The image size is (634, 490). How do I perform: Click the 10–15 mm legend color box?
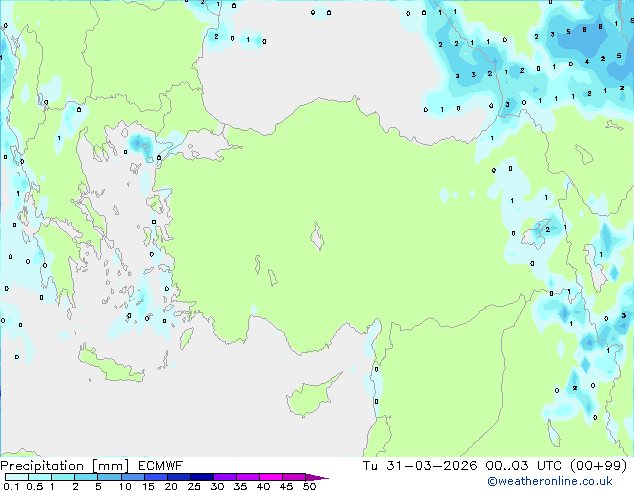[133, 477]
